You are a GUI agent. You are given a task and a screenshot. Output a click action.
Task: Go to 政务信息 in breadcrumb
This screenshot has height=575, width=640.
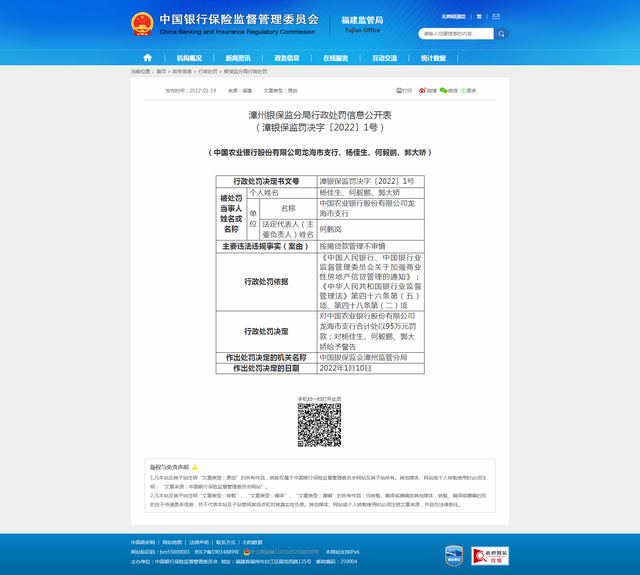tap(182, 71)
